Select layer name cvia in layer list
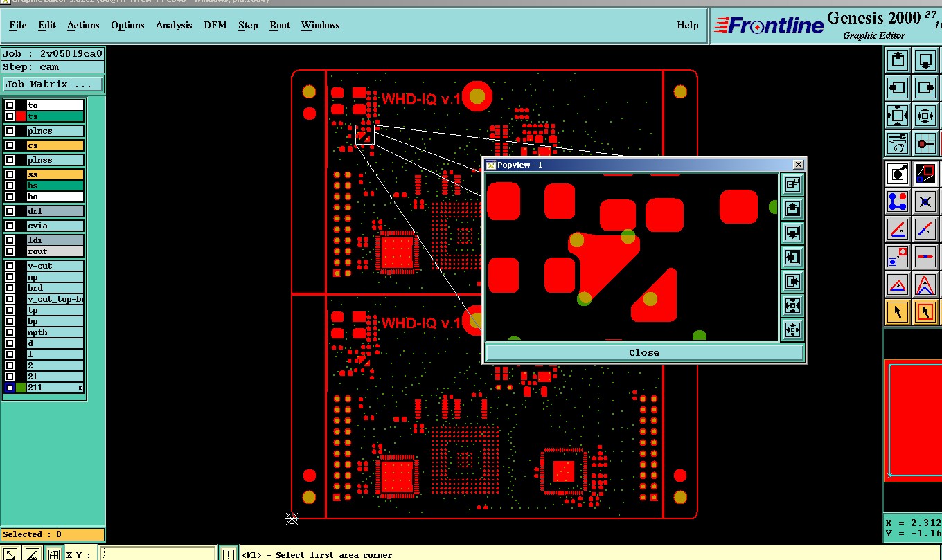This screenshot has height=560, width=942. point(55,226)
